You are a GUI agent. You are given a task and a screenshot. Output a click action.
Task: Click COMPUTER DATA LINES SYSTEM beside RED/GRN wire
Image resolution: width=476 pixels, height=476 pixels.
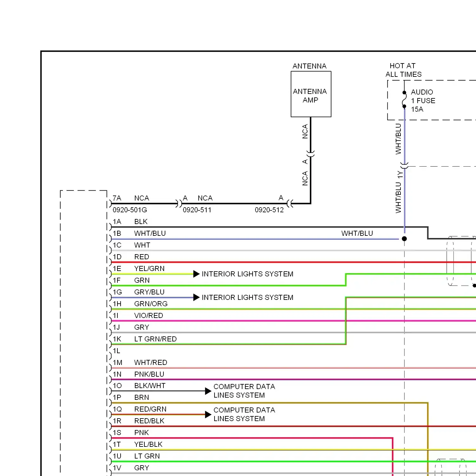click(244, 414)
